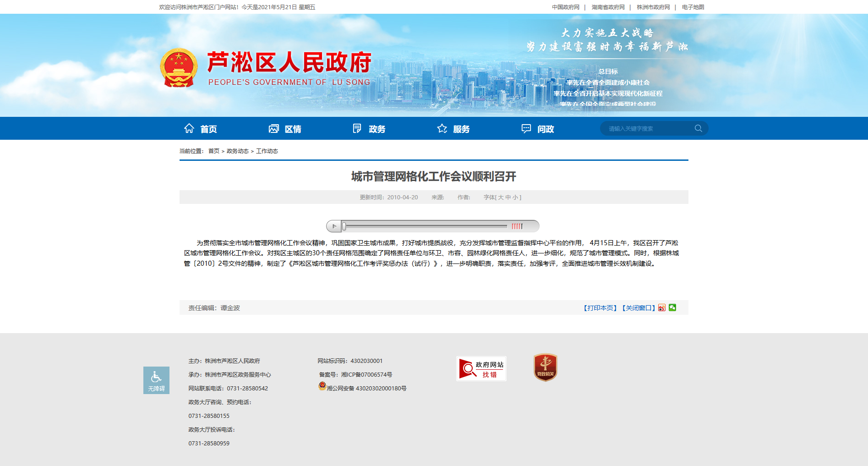Screen dimensions: 868x466
Task: Open the 区情 menu item
Action: tap(285, 129)
